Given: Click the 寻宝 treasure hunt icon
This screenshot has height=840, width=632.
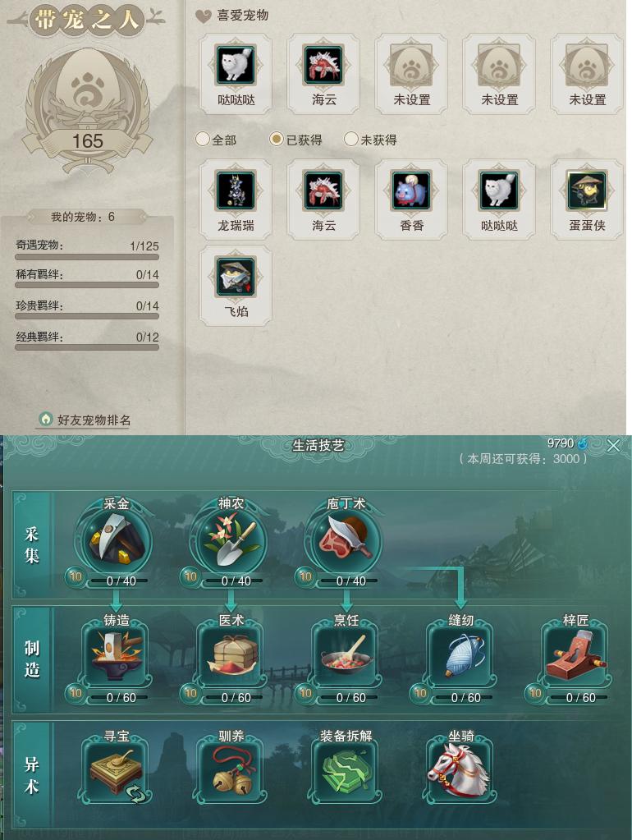Looking at the screenshot, I should coord(117,772).
